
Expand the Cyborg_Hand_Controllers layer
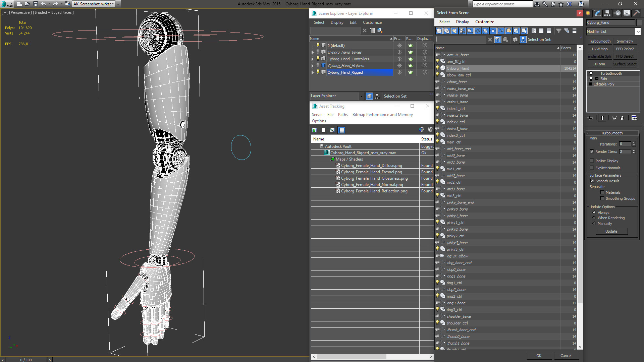tap(313, 59)
